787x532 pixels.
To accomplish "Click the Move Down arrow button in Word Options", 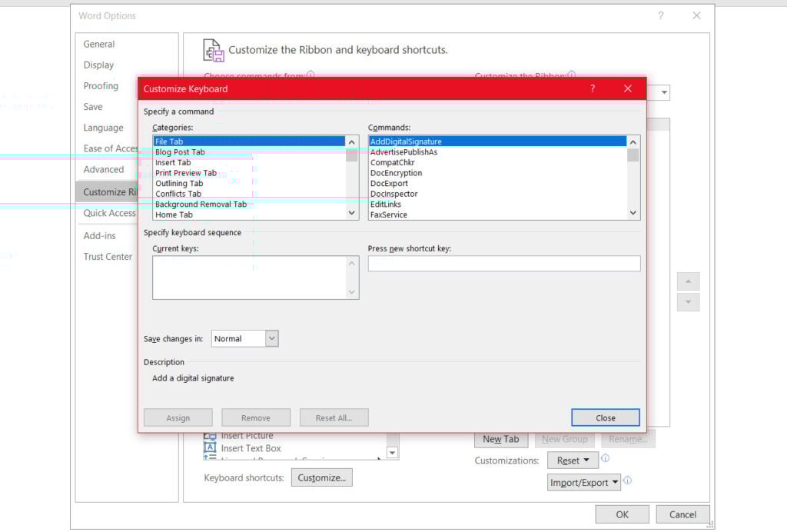I will (x=688, y=302).
